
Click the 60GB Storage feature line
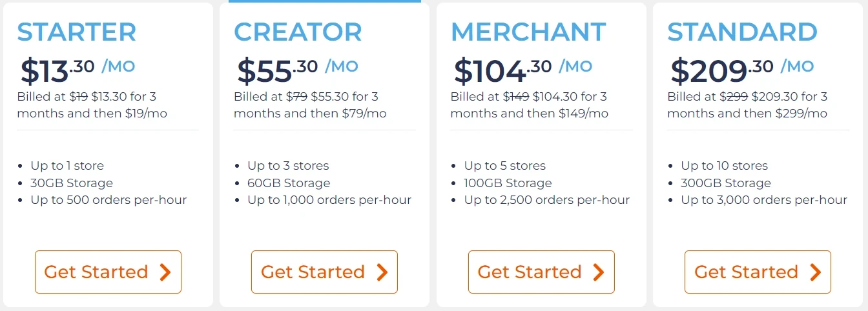289,183
